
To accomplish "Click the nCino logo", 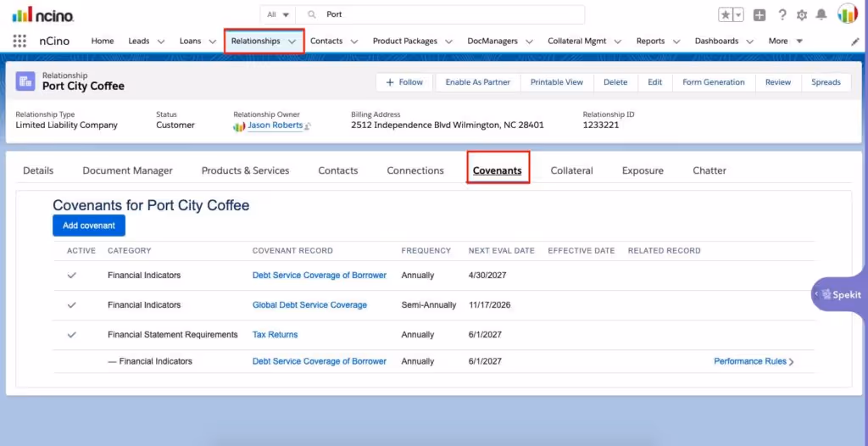I will pyautogui.click(x=42, y=15).
